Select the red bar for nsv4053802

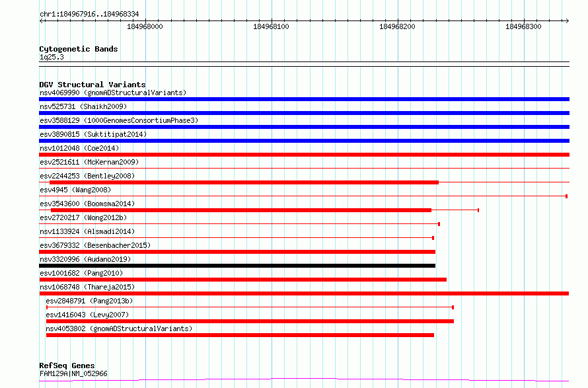click(x=240, y=335)
